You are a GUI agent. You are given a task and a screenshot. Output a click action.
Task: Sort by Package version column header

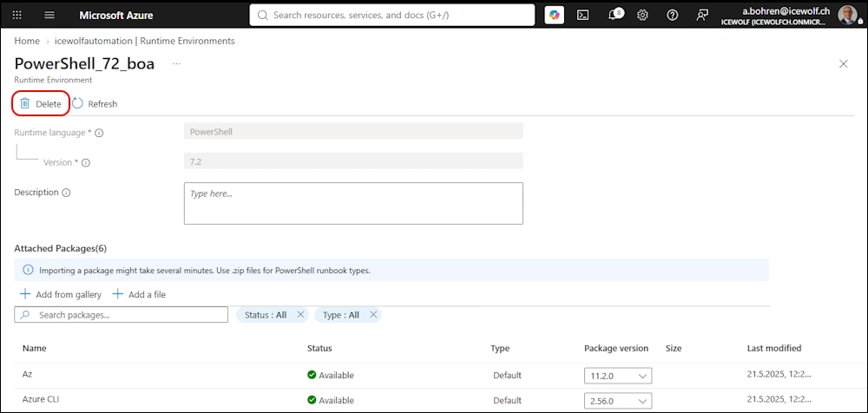616,348
